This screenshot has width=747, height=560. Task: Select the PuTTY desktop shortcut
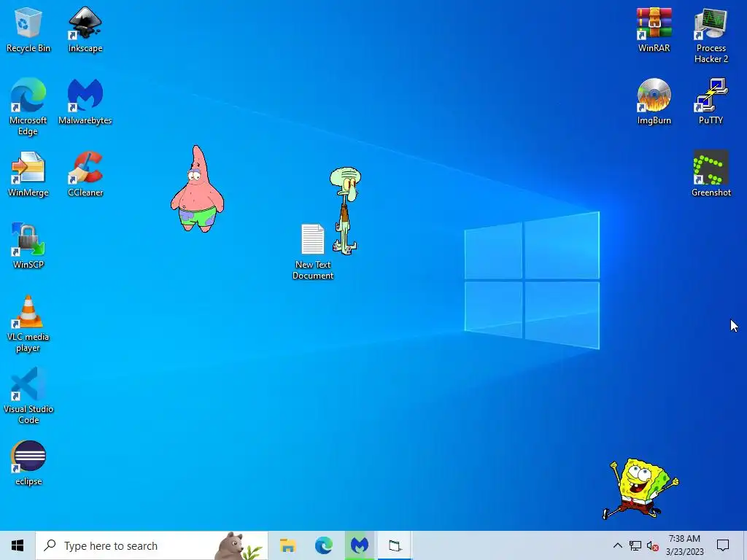tap(711, 101)
